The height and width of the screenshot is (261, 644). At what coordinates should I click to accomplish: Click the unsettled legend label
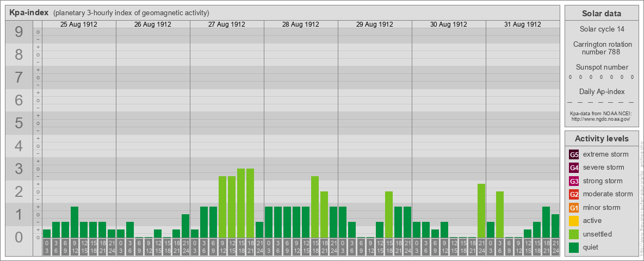tap(598, 234)
